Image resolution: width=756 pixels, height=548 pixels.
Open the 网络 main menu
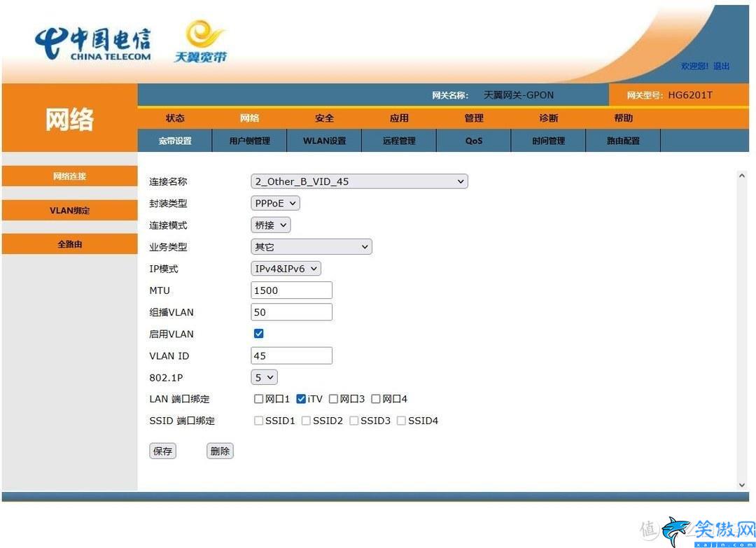[x=250, y=118]
